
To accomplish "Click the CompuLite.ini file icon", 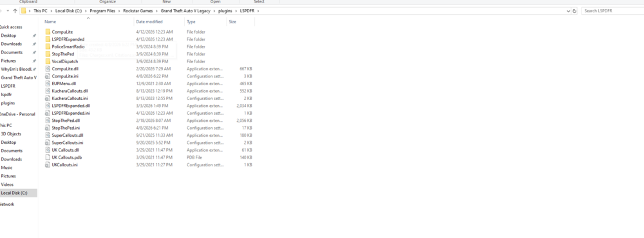I will (48, 76).
